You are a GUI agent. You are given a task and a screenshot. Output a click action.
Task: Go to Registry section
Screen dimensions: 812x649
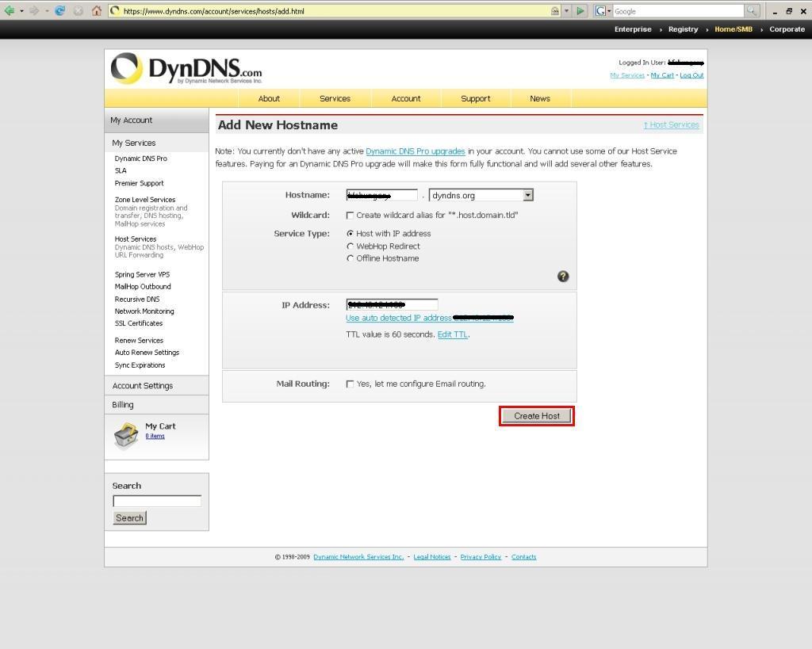click(683, 29)
